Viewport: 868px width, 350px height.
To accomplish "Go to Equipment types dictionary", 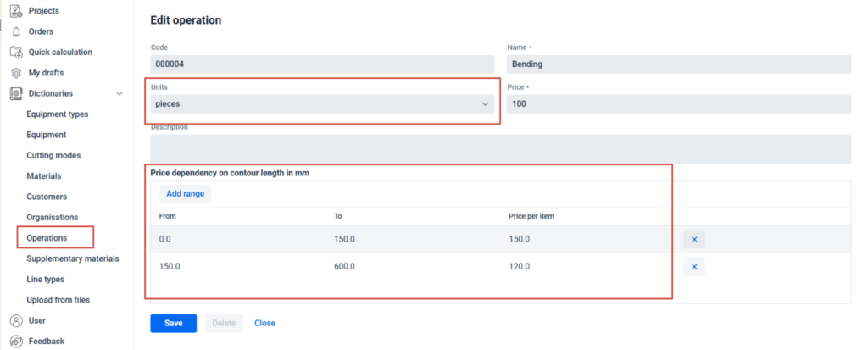I will coord(57,114).
